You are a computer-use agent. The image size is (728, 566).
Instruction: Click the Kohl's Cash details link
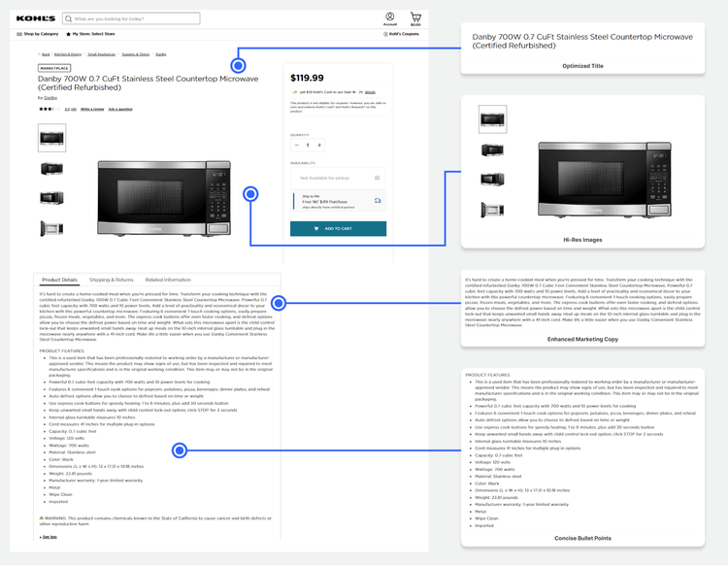370,92
